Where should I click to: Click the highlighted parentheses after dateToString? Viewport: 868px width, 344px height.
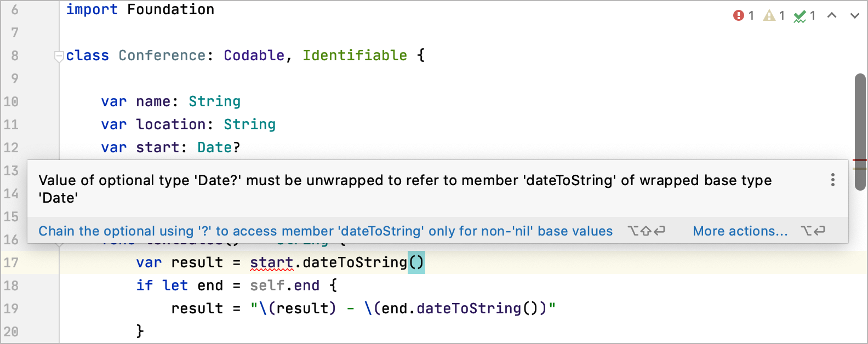[416, 262]
